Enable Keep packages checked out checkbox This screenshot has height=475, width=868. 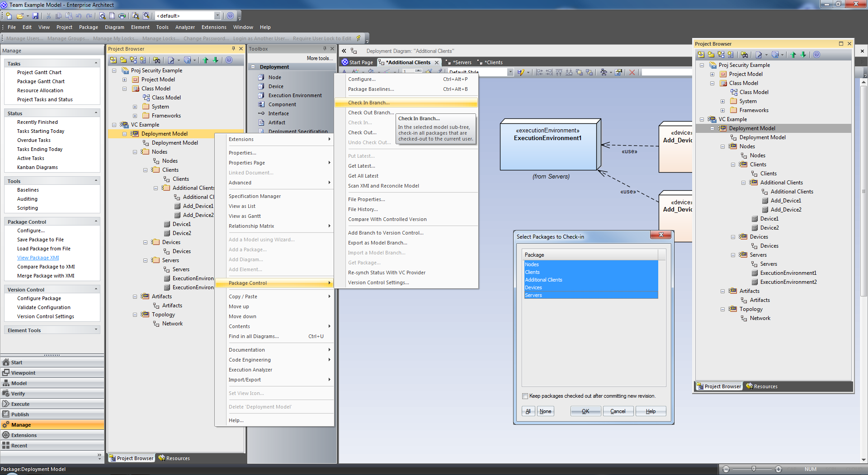[x=525, y=396]
